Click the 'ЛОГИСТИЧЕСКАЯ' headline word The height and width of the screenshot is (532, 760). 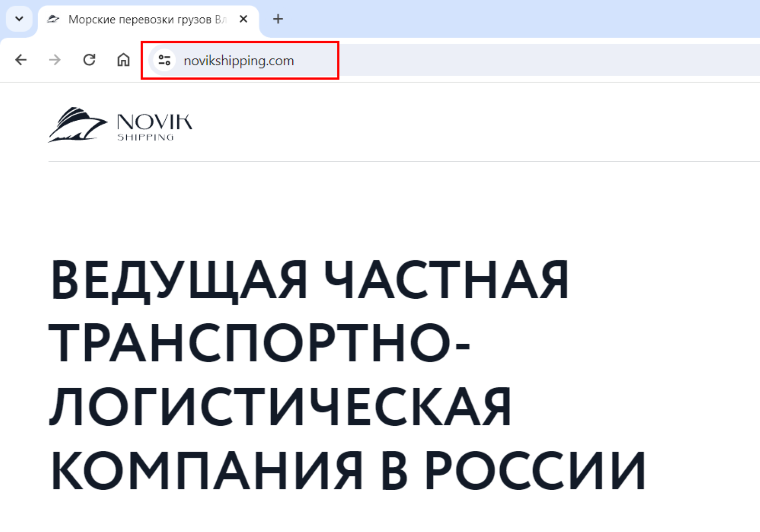tap(280, 407)
